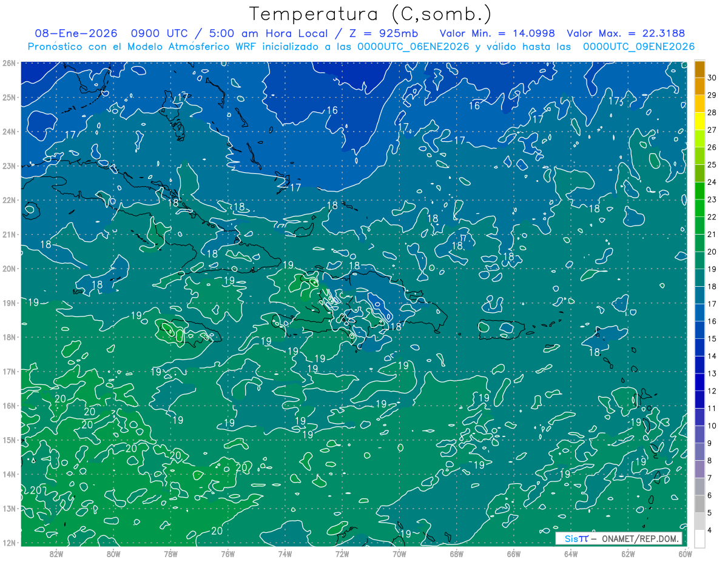This screenshot has height=562, width=728.
Task: Click the 'Temperatura (C,somb.)' map title
Action: (371, 14)
